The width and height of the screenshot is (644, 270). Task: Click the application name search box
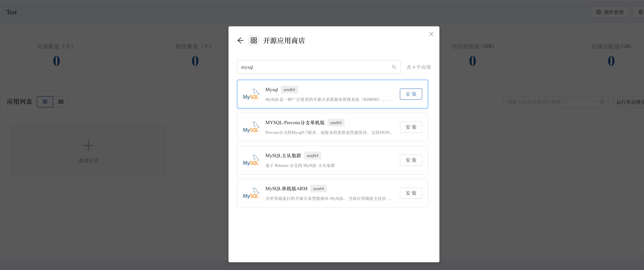(x=550, y=102)
